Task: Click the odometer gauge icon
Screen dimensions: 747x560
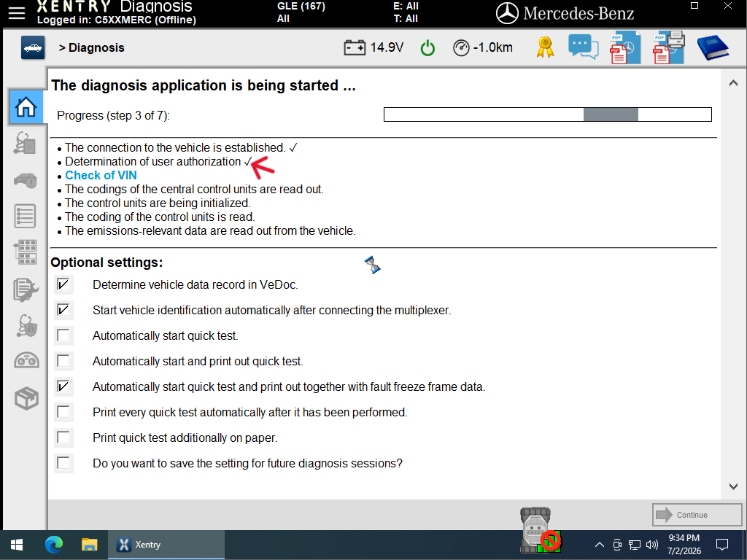Action: coord(461,47)
